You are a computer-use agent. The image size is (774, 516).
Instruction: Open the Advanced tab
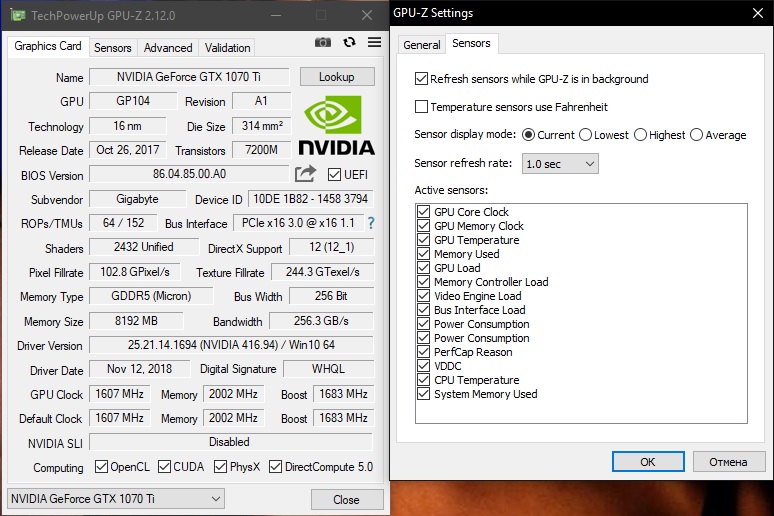tap(168, 48)
